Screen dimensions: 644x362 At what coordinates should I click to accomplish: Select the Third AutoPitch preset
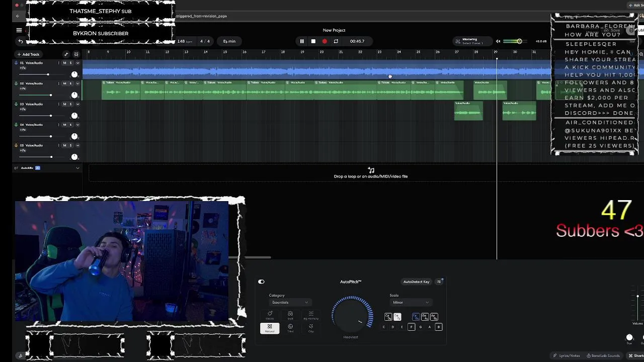(290, 328)
